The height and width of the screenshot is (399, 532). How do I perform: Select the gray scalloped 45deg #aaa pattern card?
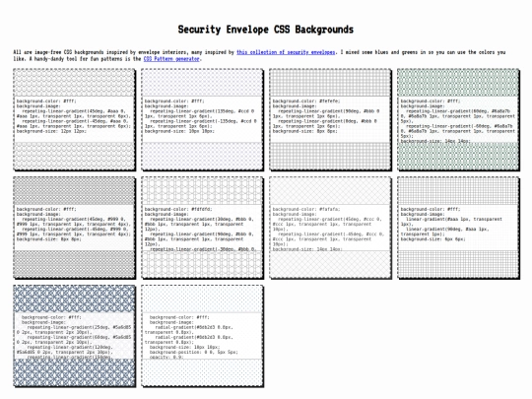pos(74,119)
